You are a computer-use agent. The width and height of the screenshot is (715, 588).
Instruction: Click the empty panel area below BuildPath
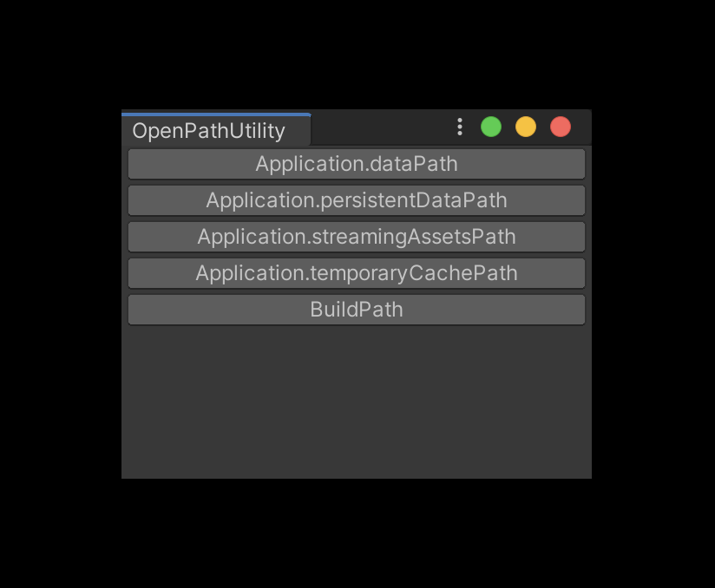[357, 399]
